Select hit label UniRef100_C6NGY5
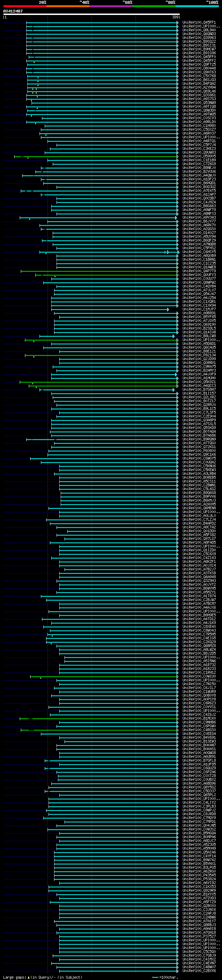The height and width of the screenshot is (980, 222). click(x=199, y=459)
